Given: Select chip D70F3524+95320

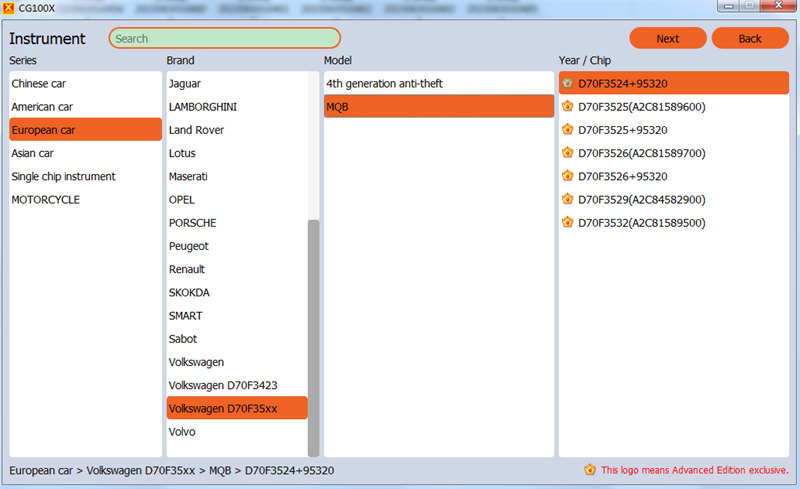Looking at the screenshot, I should click(x=673, y=83).
